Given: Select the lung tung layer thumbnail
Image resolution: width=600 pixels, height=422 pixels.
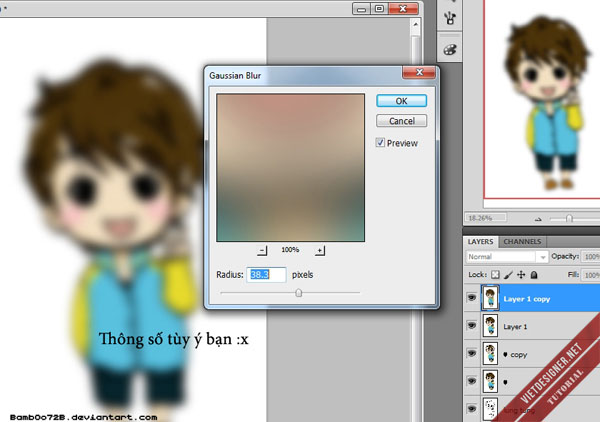Looking at the screenshot, I should click(490, 409).
